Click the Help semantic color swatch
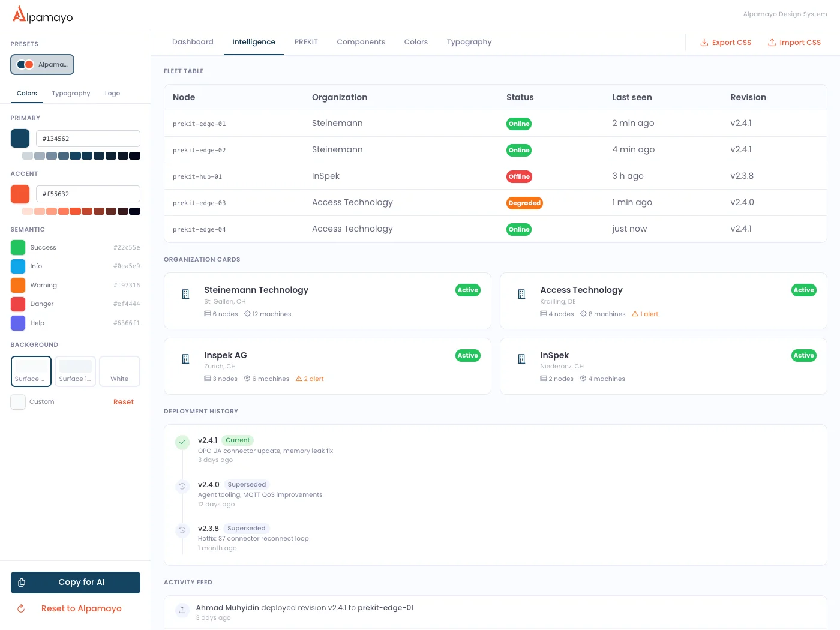Viewport: 840px width, 630px height. coord(18,323)
